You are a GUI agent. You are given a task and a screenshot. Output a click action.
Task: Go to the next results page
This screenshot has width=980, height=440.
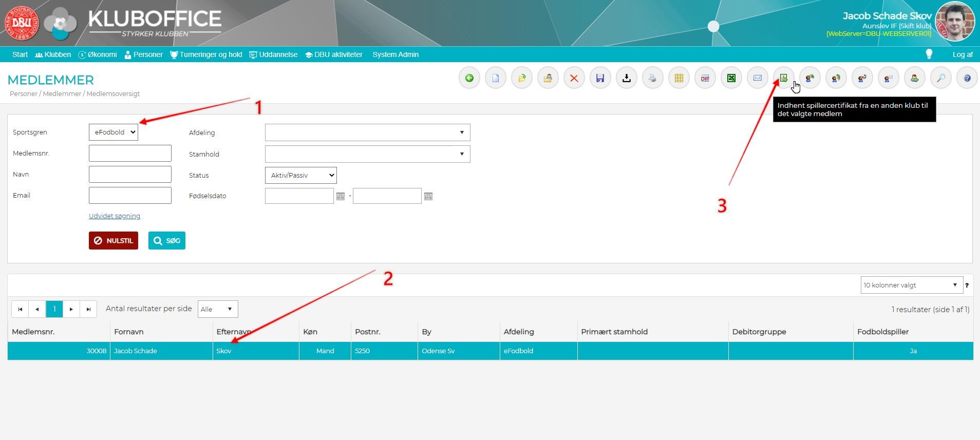click(71, 309)
